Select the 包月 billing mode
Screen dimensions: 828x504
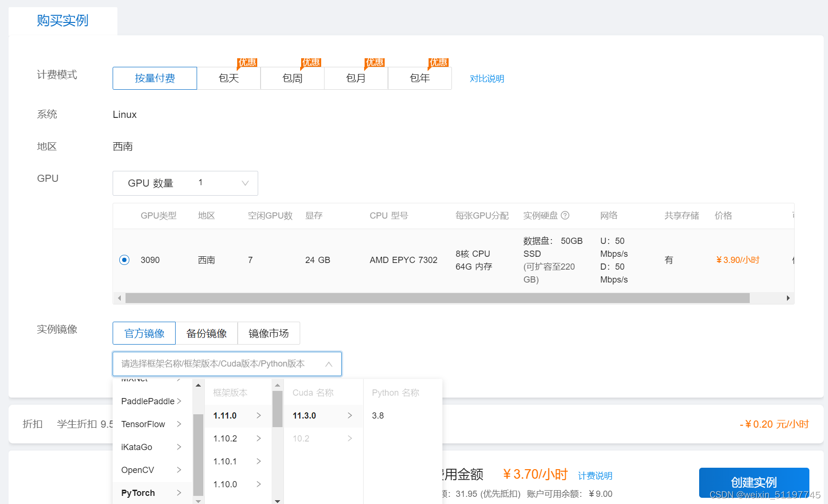point(356,78)
